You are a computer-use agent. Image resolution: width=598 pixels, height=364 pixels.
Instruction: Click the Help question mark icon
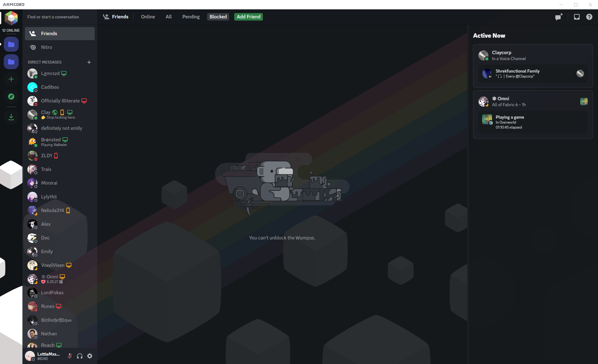point(589,17)
